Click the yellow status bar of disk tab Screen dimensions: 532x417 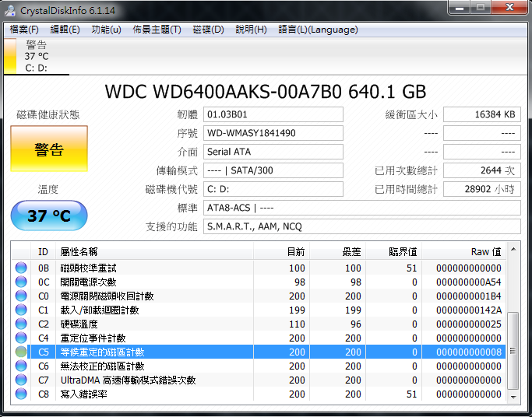10,56
